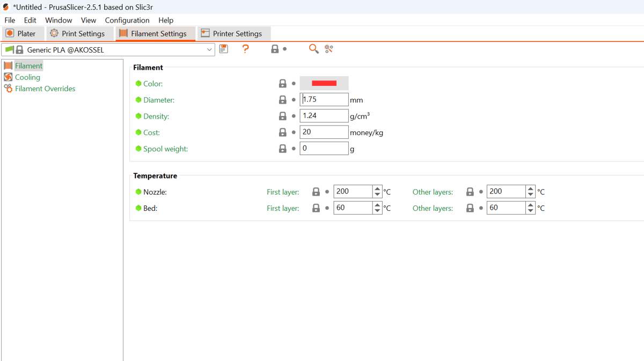Click the Bed other layers lock icon
The height and width of the screenshot is (361, 644).
[x=470, y=208]
